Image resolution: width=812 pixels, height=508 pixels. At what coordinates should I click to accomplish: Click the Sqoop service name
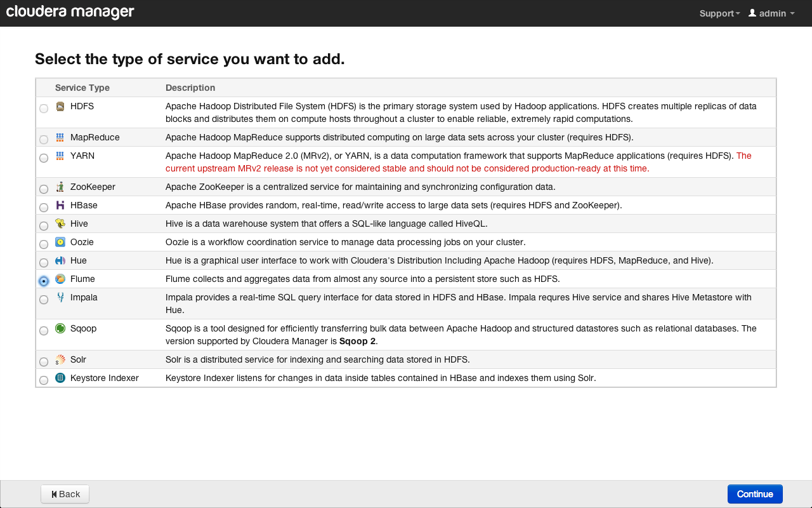tap(83, 328)
